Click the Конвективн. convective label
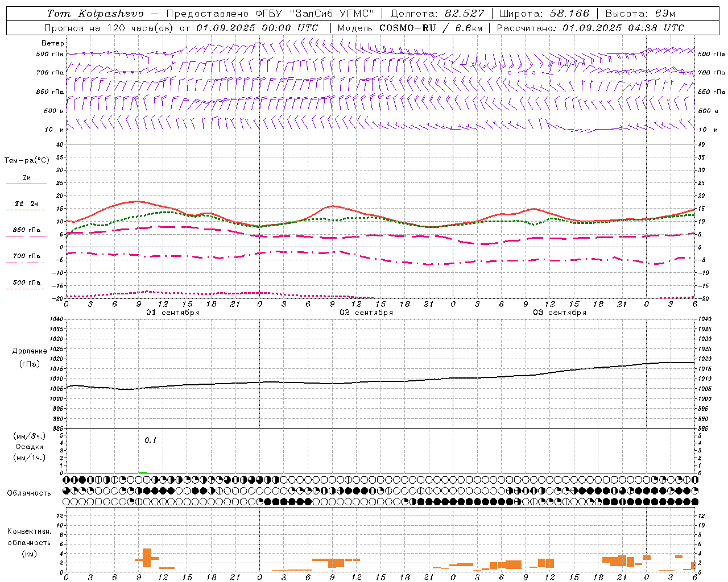Screen dimensions: 728x582 coord(30,531)
